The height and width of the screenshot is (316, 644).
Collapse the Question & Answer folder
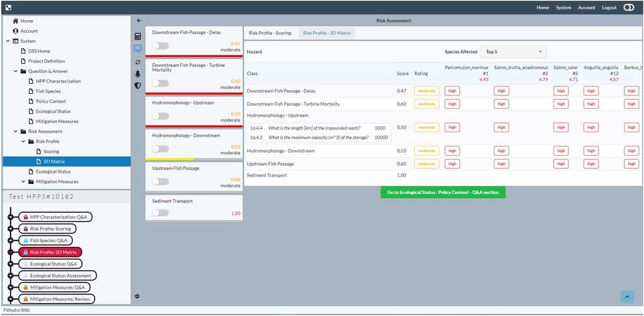pyautogui.click(x=15, y=71)
